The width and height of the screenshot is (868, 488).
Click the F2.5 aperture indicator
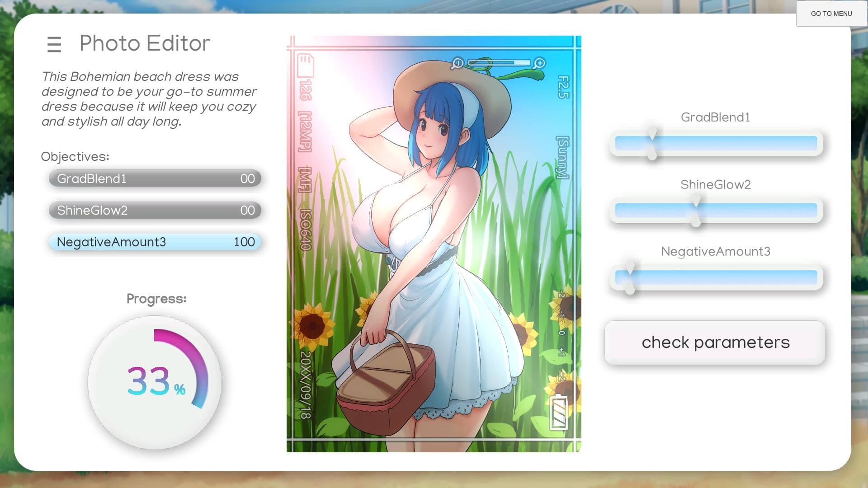pyautogui.click(x=563, y=87)
